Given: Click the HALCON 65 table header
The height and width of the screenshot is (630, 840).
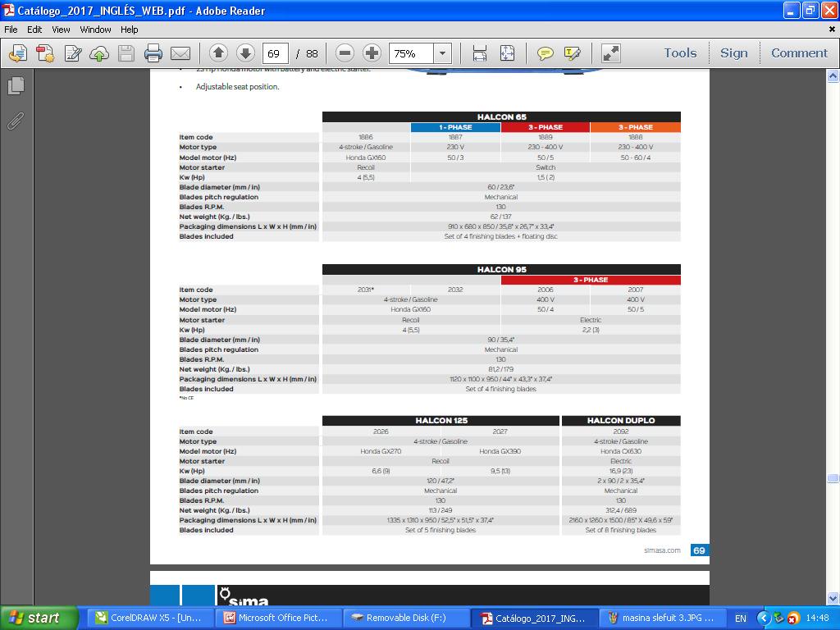Looking at the screenshot, I should tap(501, 116).
